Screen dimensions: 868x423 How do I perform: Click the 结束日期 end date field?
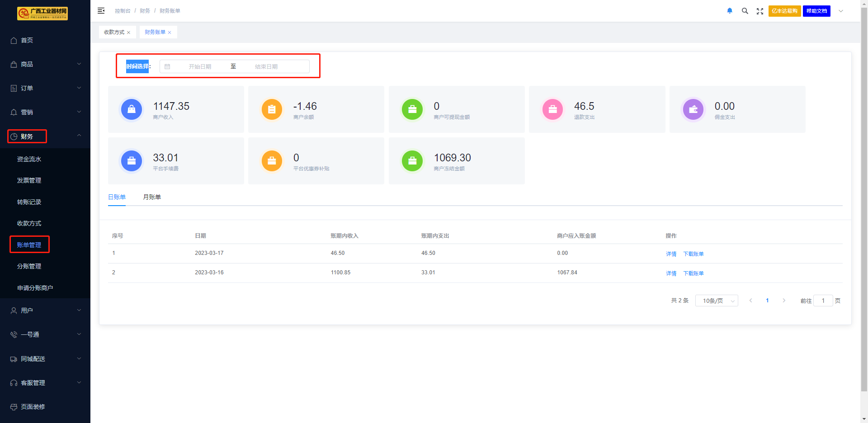click(266, 66)
